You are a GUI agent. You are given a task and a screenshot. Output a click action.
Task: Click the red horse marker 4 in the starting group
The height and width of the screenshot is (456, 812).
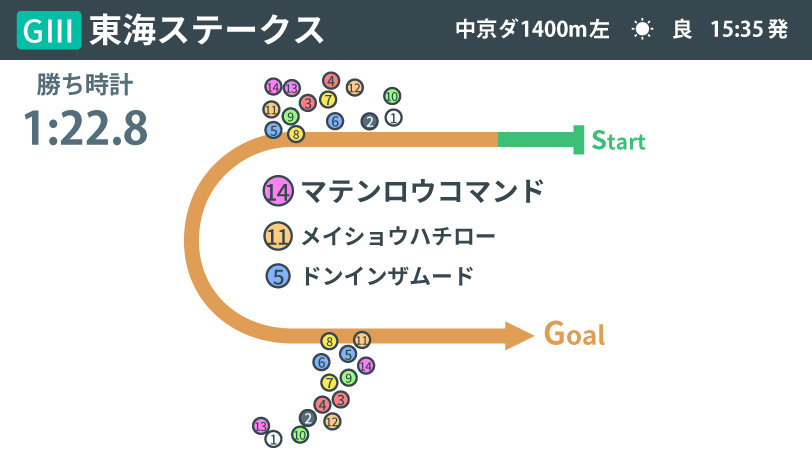[331, 81]
